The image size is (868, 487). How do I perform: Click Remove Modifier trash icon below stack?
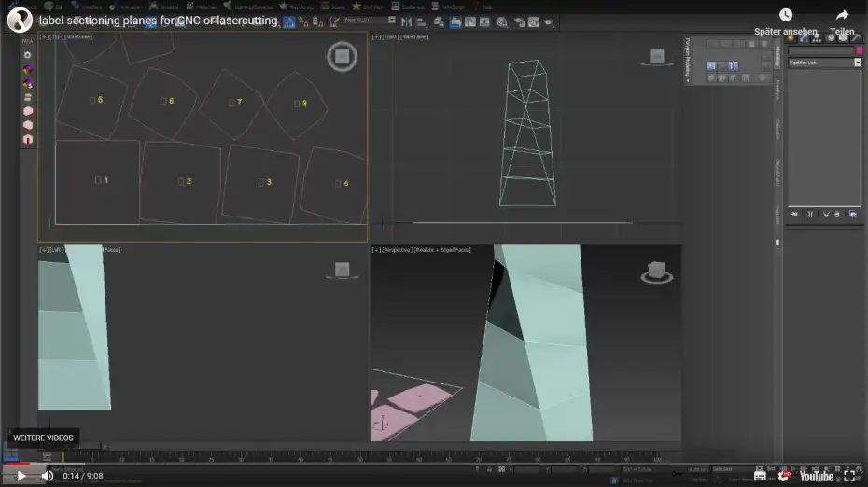point(837,215)
